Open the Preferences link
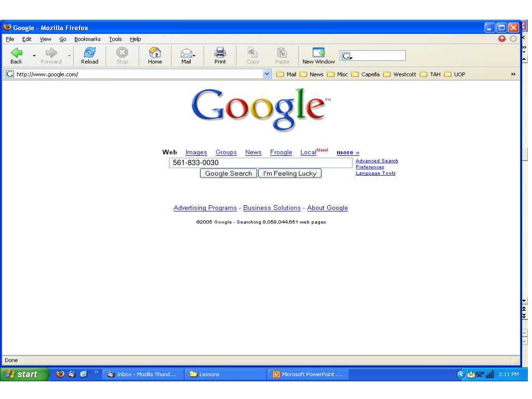Screen dimensions: 532x399 (370, 167)
